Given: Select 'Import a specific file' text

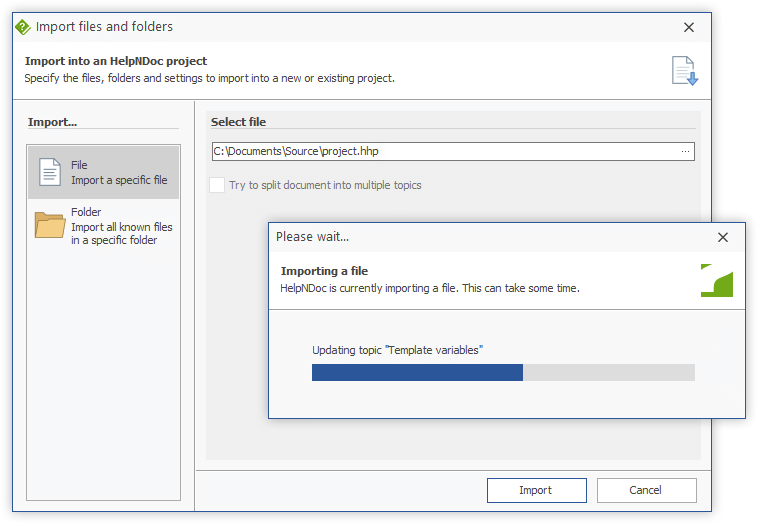Looking at the screenshot, I should point(119,180).
